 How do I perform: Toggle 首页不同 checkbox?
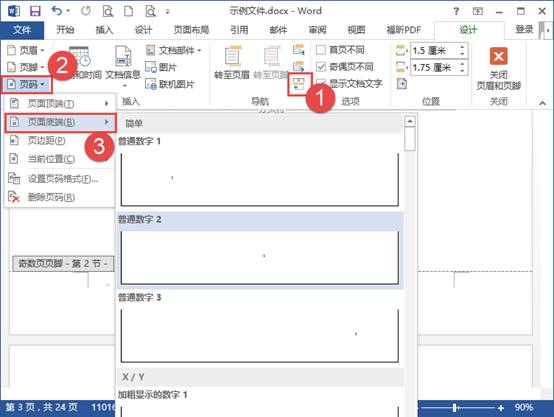click(321, 50)
